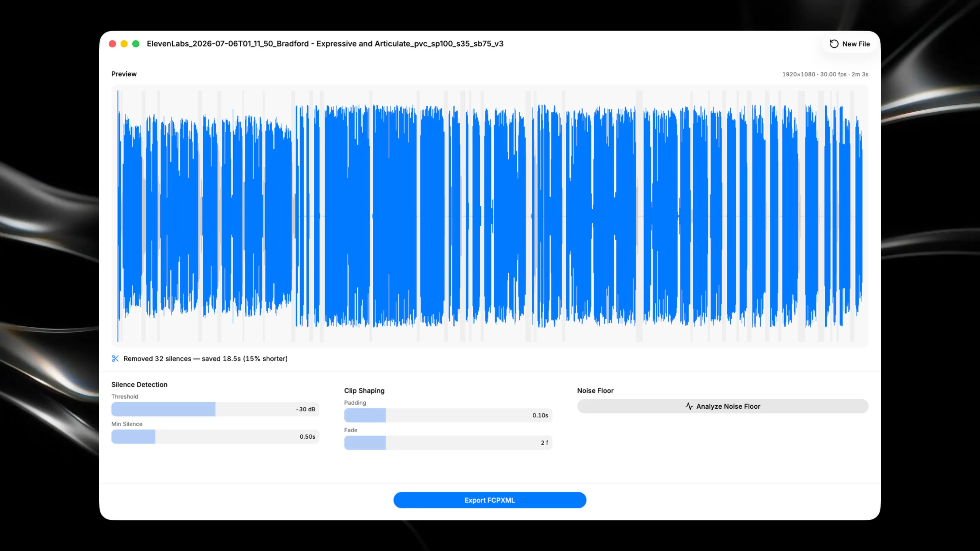Set the Min Silence slider
Viewport: 980px width, 551px height.
pyautogui.click(x=215, y=437)
